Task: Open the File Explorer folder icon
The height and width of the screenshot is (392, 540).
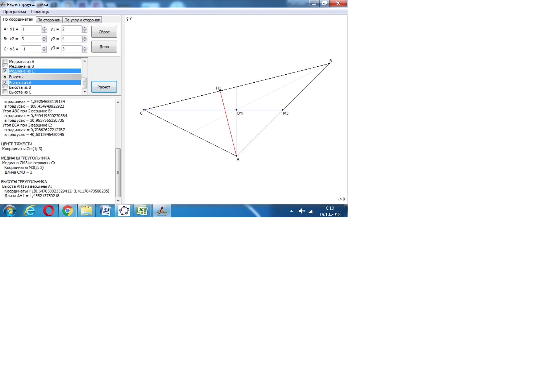Action: (x=86, y=211)
